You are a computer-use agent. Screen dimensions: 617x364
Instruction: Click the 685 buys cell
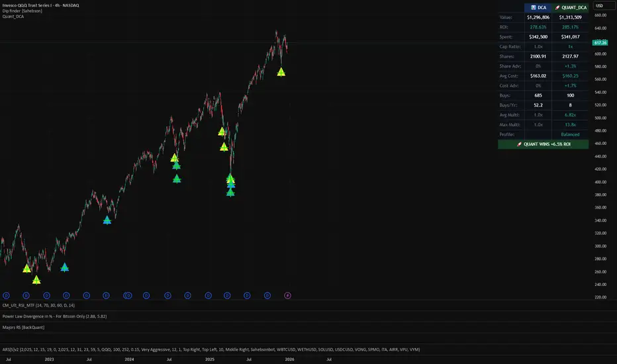click(538, 95)
